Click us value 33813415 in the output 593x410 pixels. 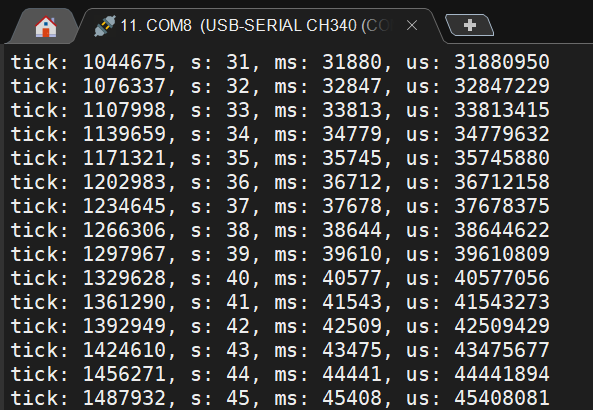coord(502,110)
